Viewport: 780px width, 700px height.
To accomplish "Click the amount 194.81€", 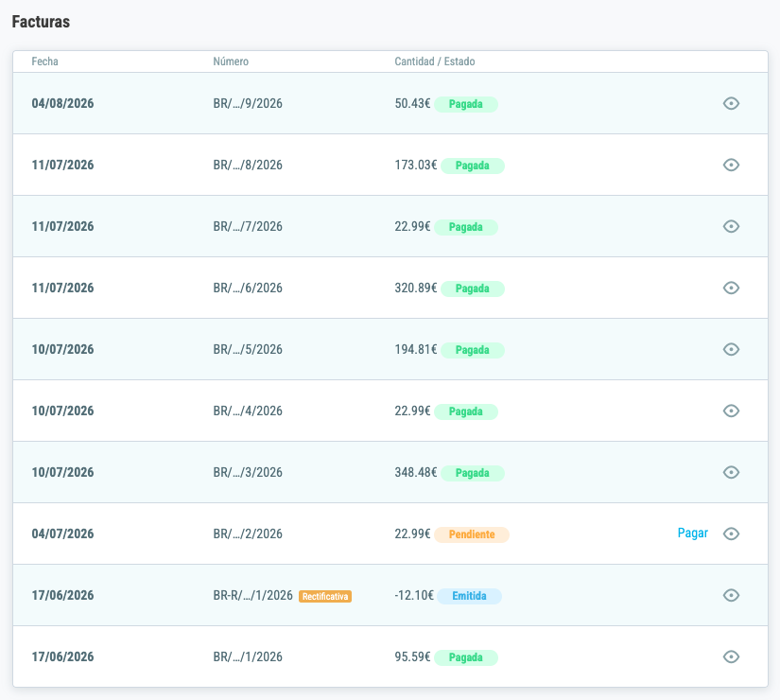I will click(416, 349).
